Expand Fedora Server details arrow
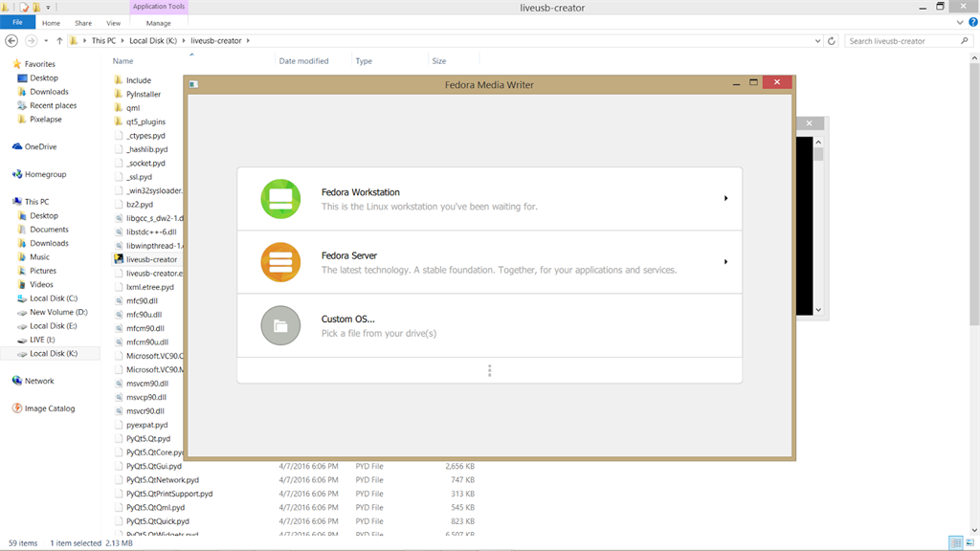 point(725,262)
